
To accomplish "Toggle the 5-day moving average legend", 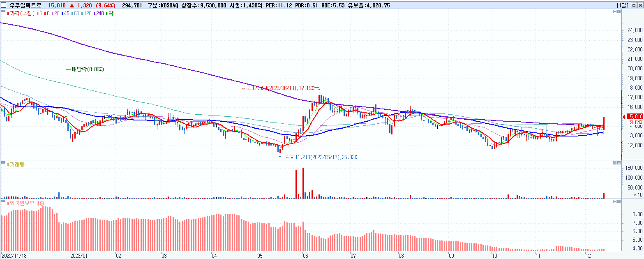I will point(39,14).
